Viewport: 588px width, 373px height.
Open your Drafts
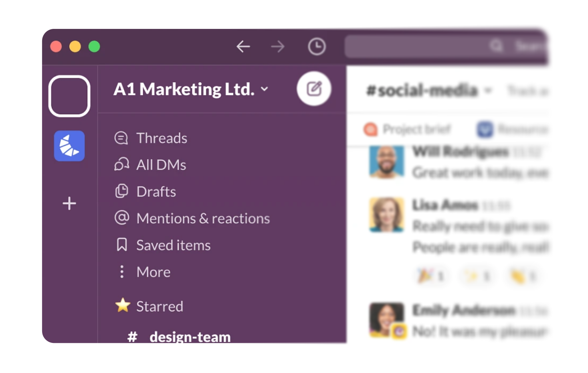156,191
